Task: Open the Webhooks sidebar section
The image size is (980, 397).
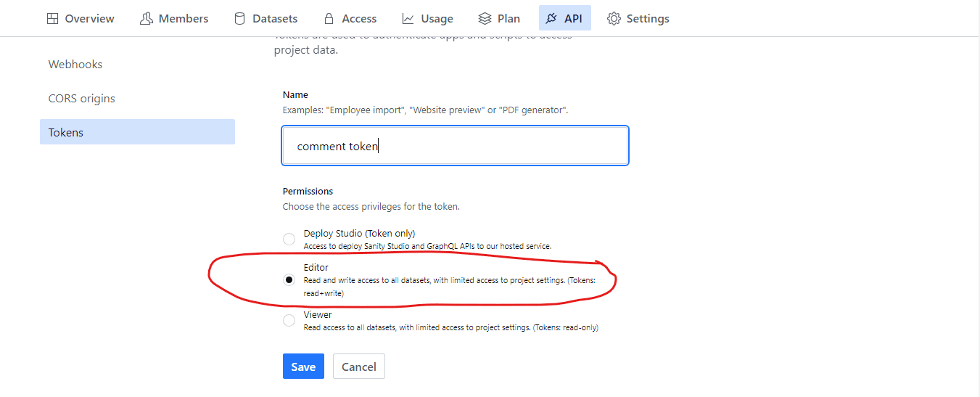Action: coord(75,65)
